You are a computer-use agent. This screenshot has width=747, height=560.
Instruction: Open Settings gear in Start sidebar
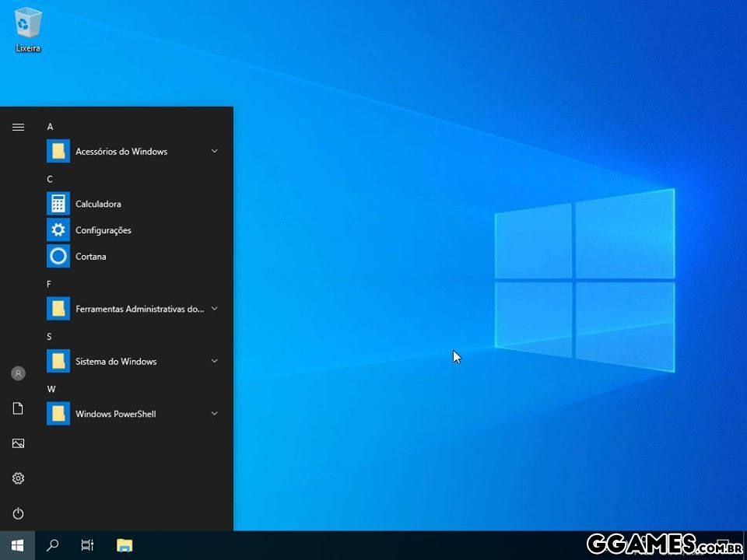pyautogui.click(x=18, y=478)
